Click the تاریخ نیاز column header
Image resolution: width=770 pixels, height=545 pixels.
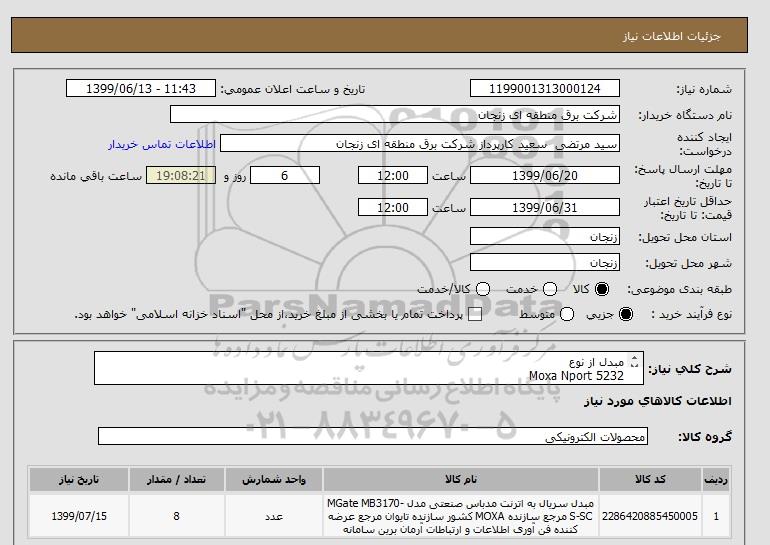point(79,479)
